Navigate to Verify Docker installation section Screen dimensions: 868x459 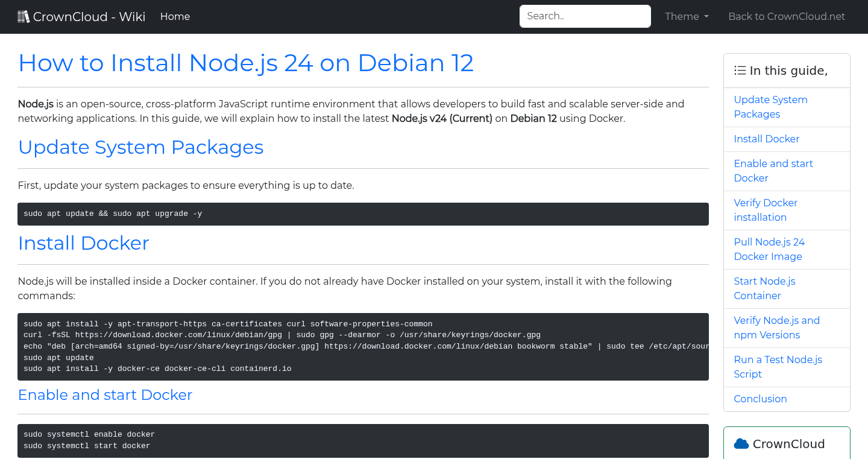pos(765,210)
